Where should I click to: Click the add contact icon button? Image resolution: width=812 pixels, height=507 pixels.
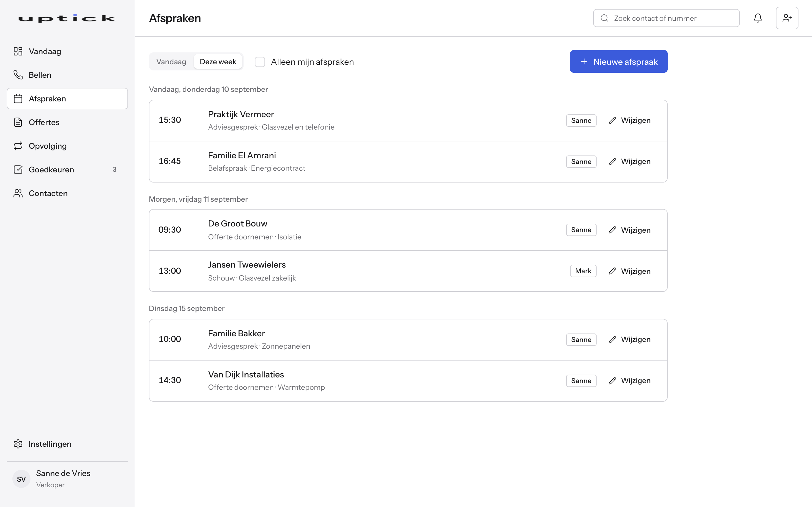pyautogui.click(x=787, y=18)
